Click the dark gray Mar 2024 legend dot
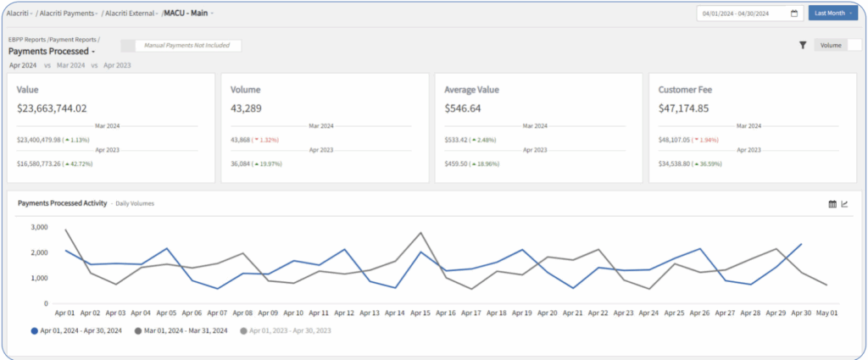The width and height of the screenshot is (868, 360). click(140, 330)
